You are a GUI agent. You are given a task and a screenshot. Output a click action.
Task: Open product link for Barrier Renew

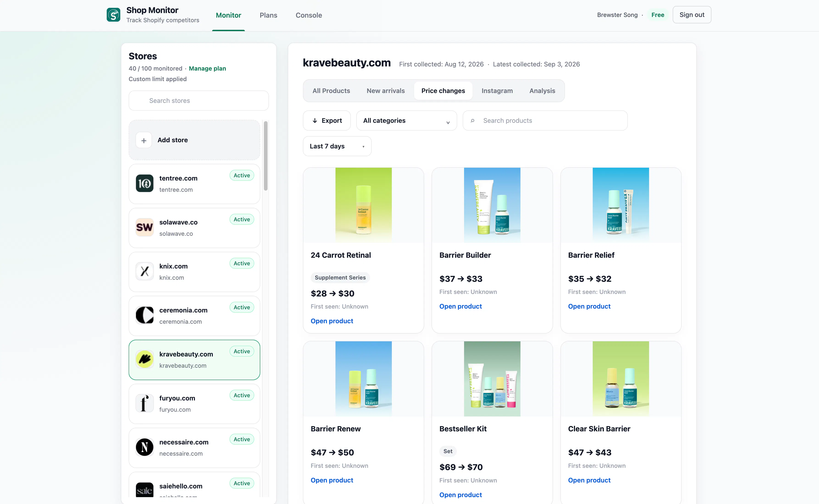pyautogui.click(x=332, y=480)
